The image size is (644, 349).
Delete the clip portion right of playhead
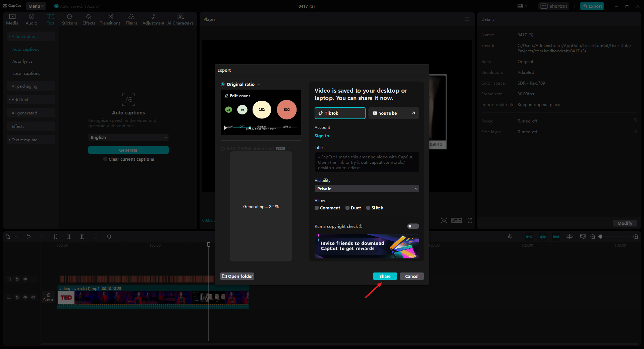(82, 237)
